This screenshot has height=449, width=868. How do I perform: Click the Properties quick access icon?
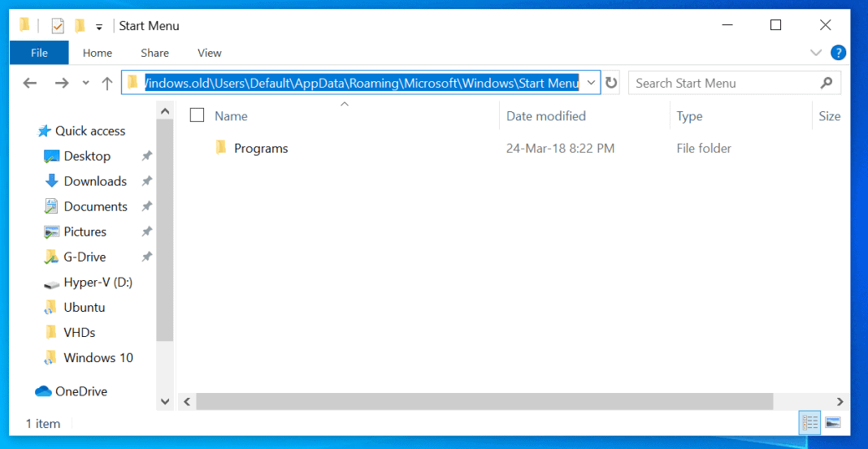coord(58,25)
